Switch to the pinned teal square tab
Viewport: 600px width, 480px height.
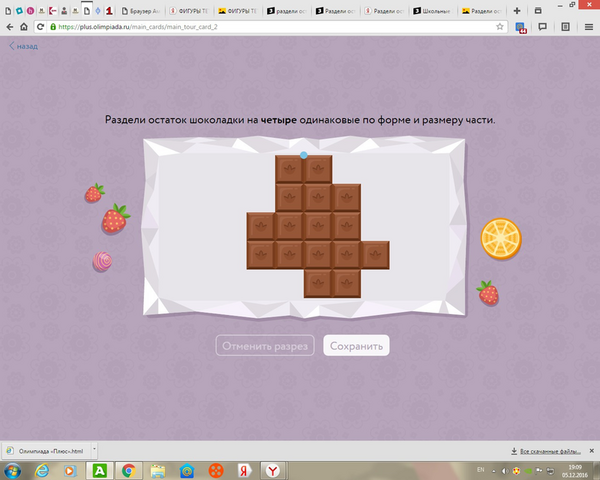tap(19, 11)
